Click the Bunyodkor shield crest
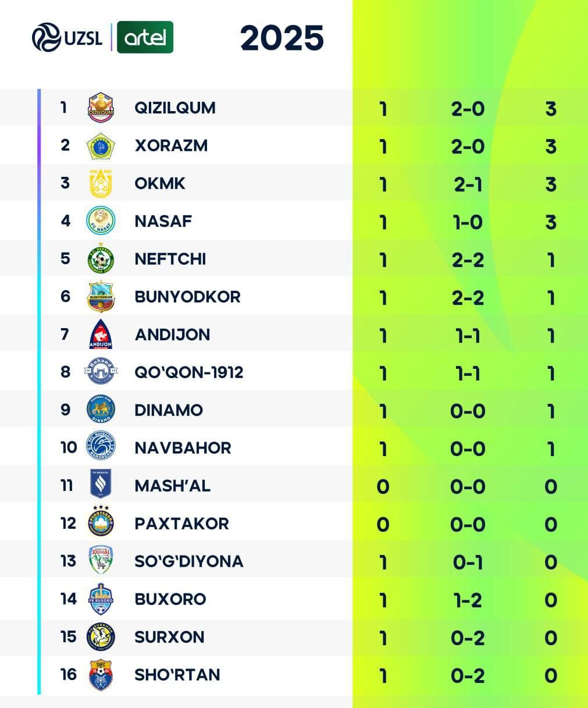This screenshot has width=588, height=708. pyautogui.click(x=101, y=297)
